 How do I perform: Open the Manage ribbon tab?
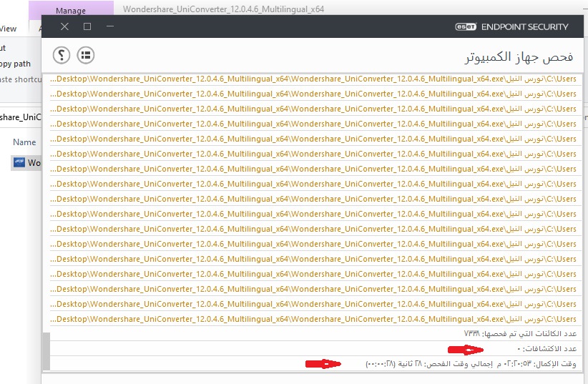pyautogui.click(x=71, y=11)
